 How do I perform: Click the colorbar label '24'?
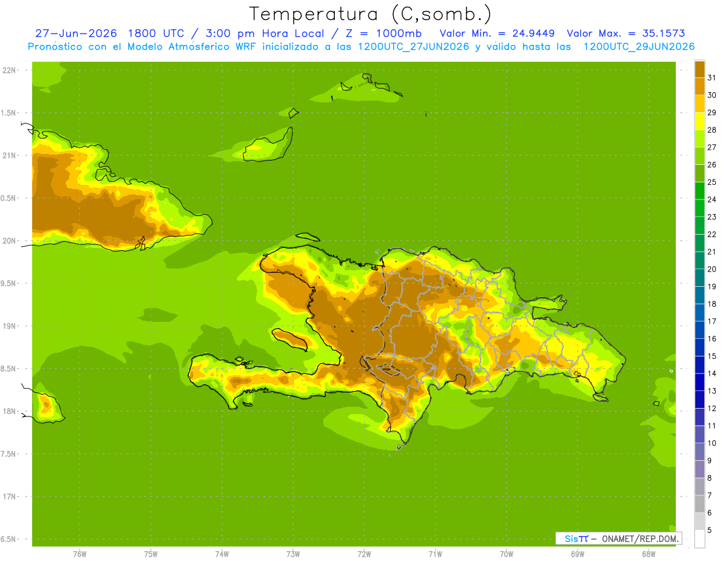pos(712,199)
